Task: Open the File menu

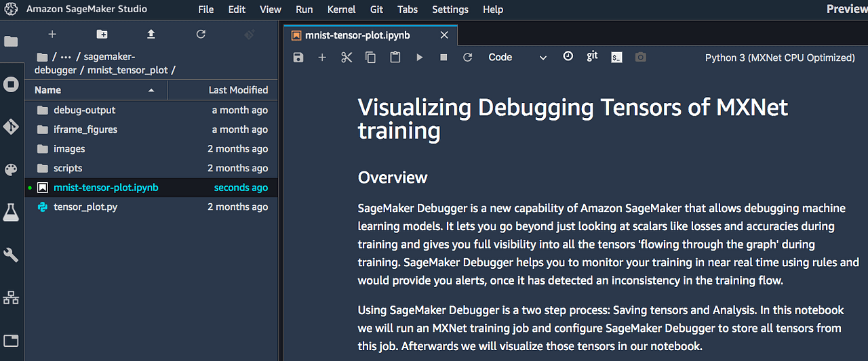Action: (x=206, y=9)
